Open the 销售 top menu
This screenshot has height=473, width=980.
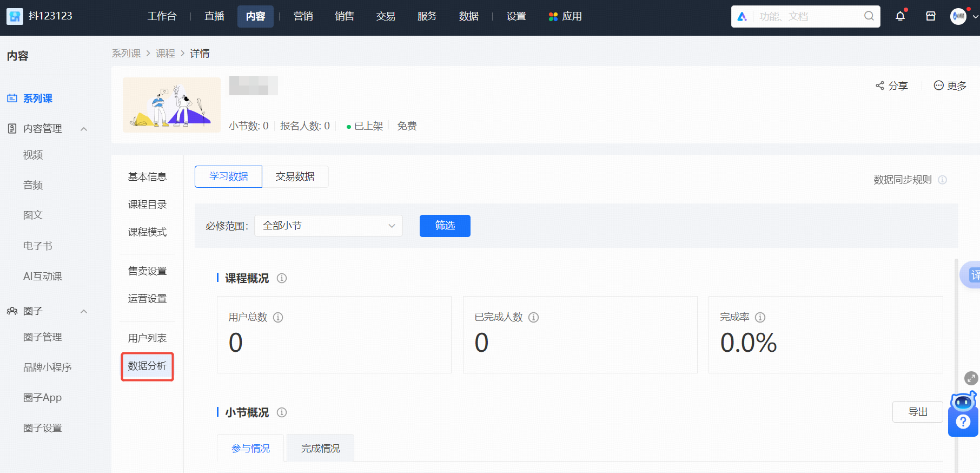click(x=344, y=16)
